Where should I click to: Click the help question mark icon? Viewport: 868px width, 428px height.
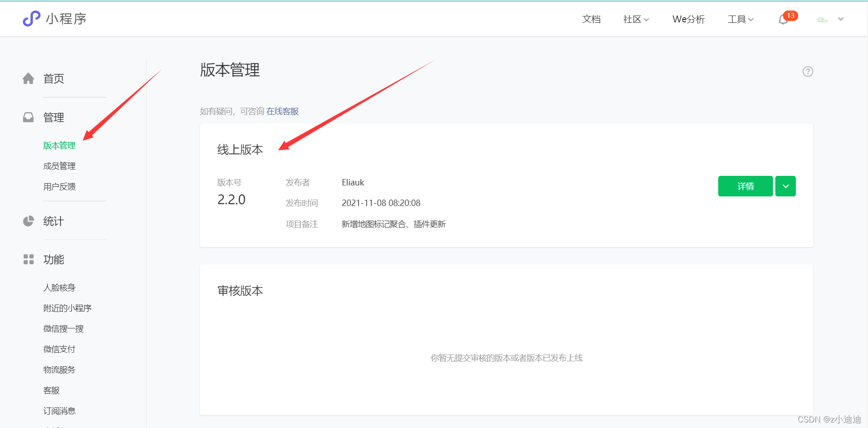point(808,71)
